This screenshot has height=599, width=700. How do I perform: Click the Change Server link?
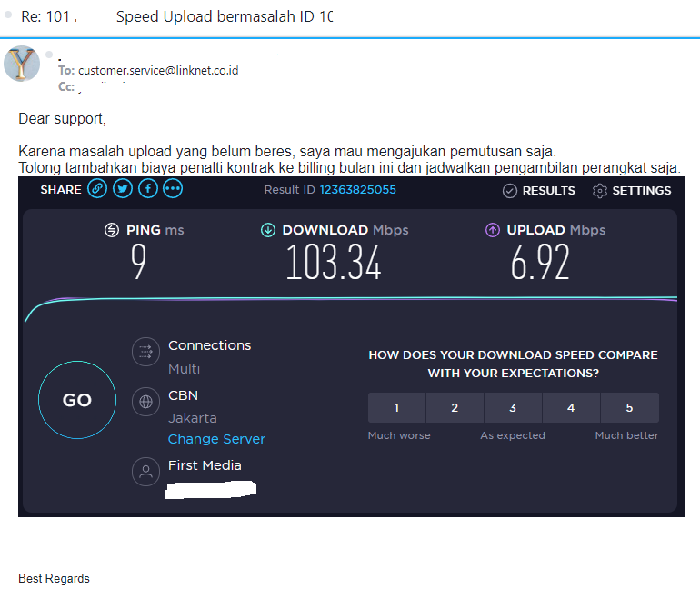tap(216, 439)
